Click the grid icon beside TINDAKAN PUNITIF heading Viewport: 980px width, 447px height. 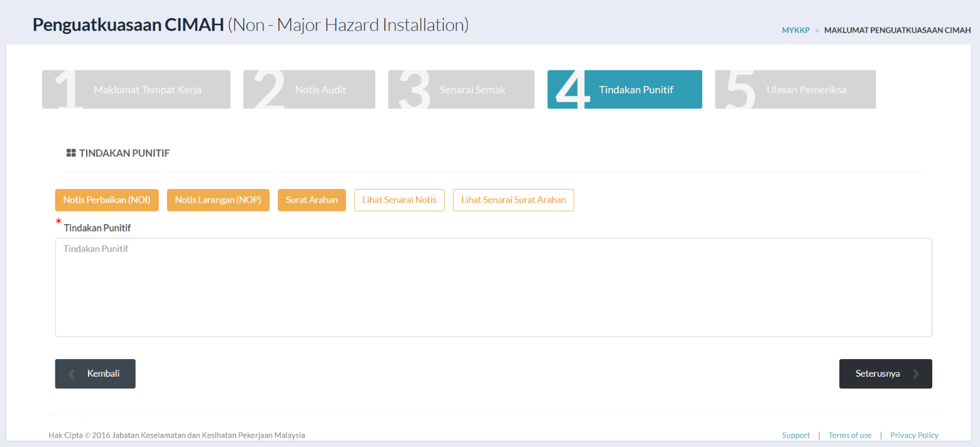(71, 153)
